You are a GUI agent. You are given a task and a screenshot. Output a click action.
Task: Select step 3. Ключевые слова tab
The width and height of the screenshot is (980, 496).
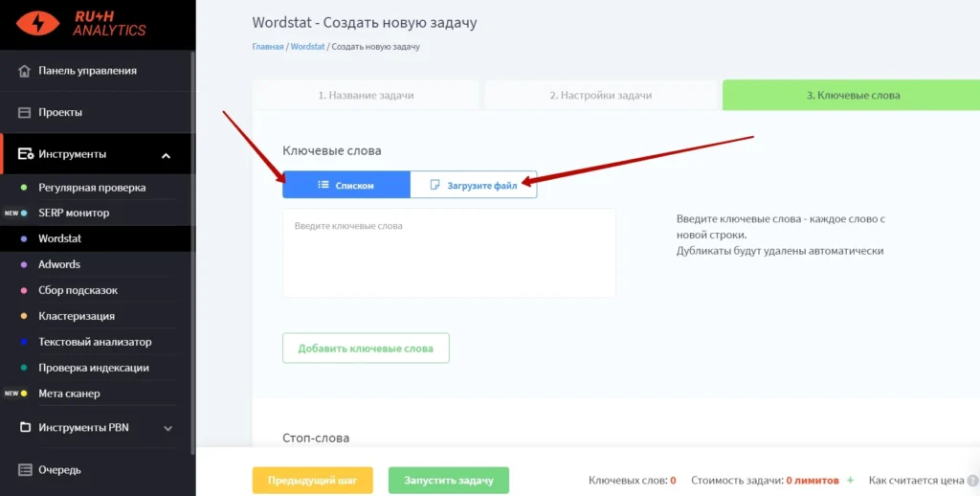coord(851,96)
